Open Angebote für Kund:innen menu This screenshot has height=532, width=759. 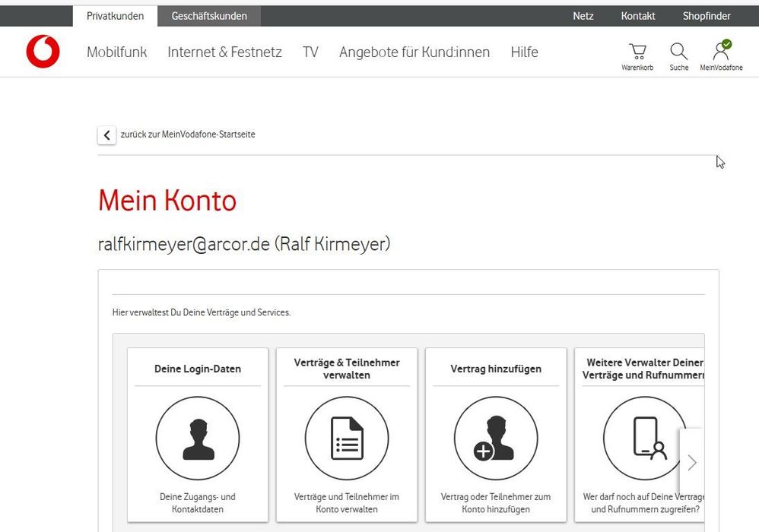(414, 52)
